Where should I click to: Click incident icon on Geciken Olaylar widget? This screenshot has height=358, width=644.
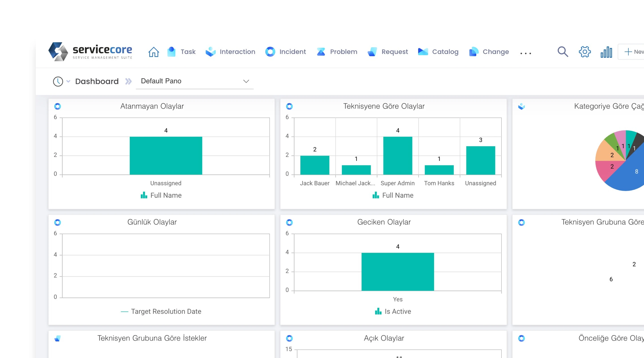[289, 222]
